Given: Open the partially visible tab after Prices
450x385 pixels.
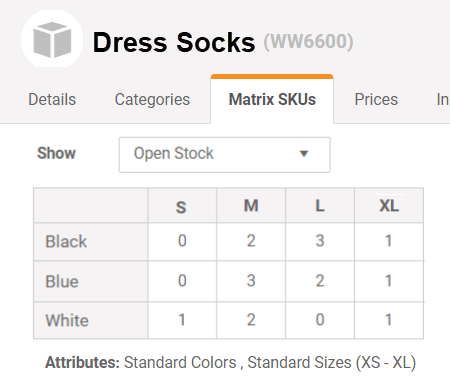Looking at the screenshot, I should (x=443, y=99).
